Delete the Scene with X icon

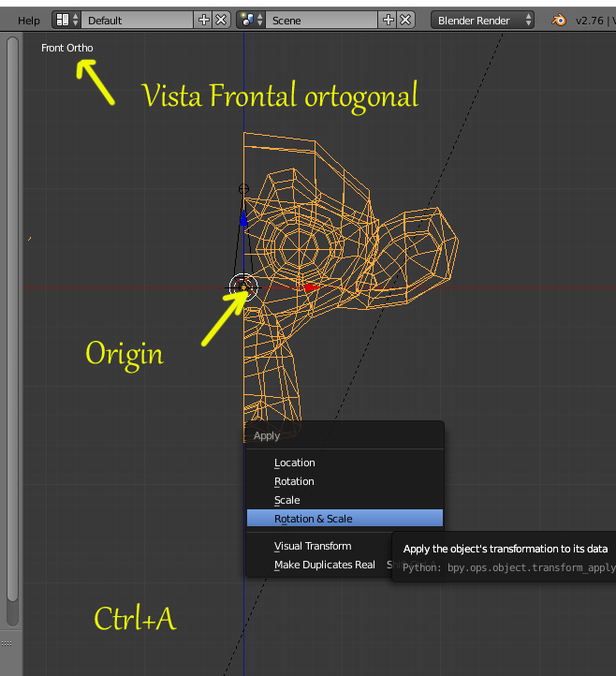(405, 20)
